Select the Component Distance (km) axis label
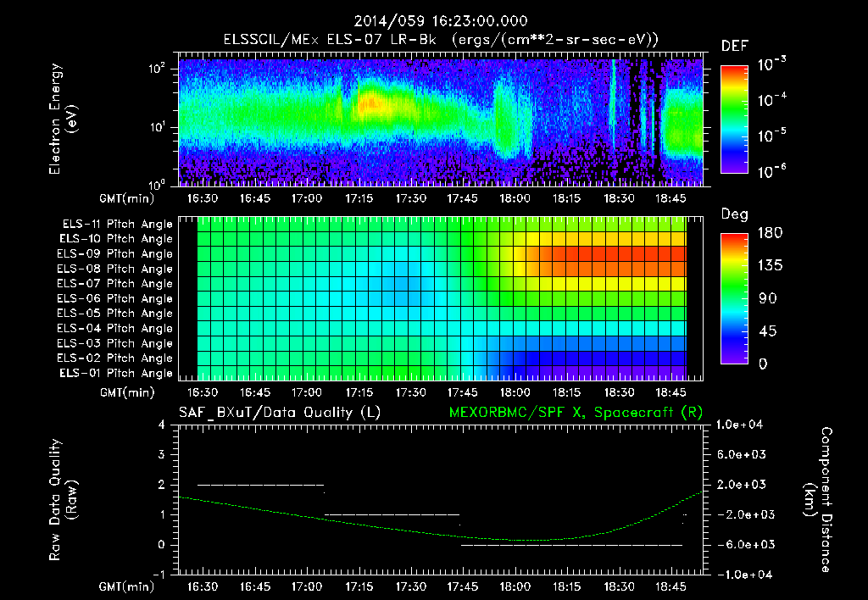This screenshot has height=600, width=868. [x=818, y=499]
